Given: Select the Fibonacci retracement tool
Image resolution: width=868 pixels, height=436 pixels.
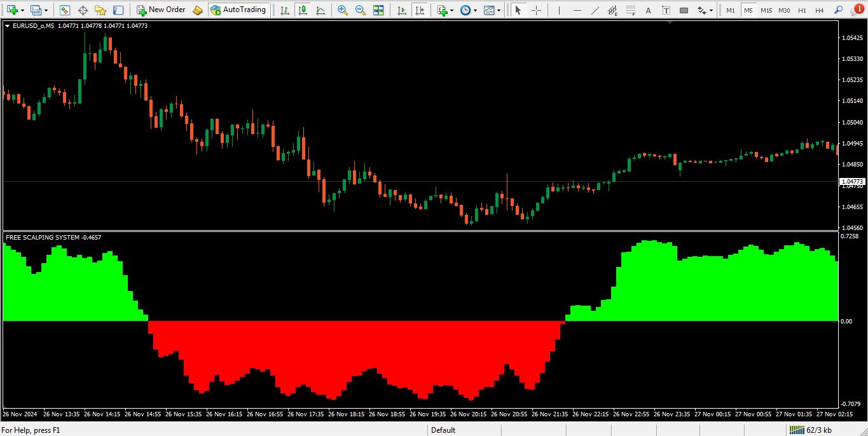Looking at the screenshot, I should 631,10.
